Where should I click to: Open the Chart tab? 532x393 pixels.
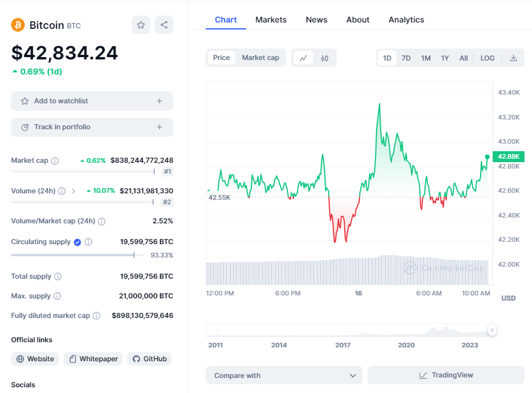click(226, 20)
